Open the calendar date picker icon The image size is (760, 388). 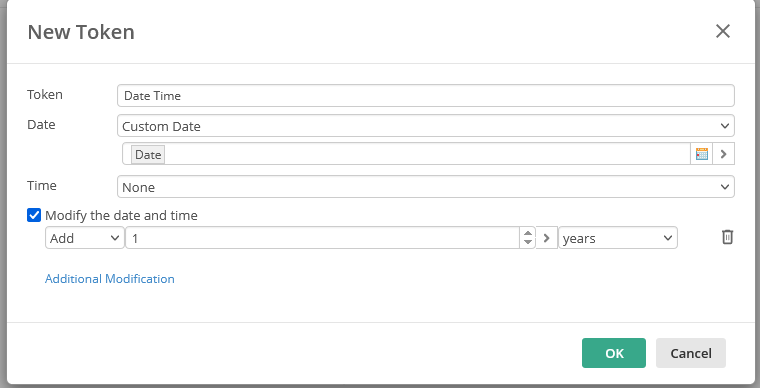(x=701, y=154)
